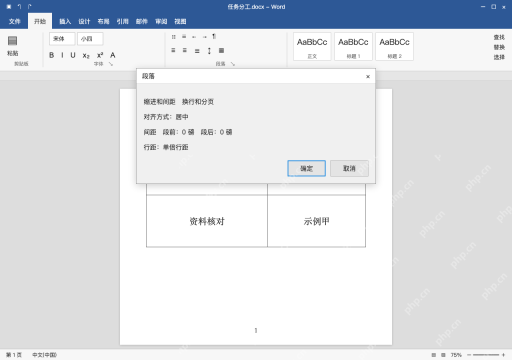Open the paragraph (段落) group dialog launcher

[x=233, y=64]
